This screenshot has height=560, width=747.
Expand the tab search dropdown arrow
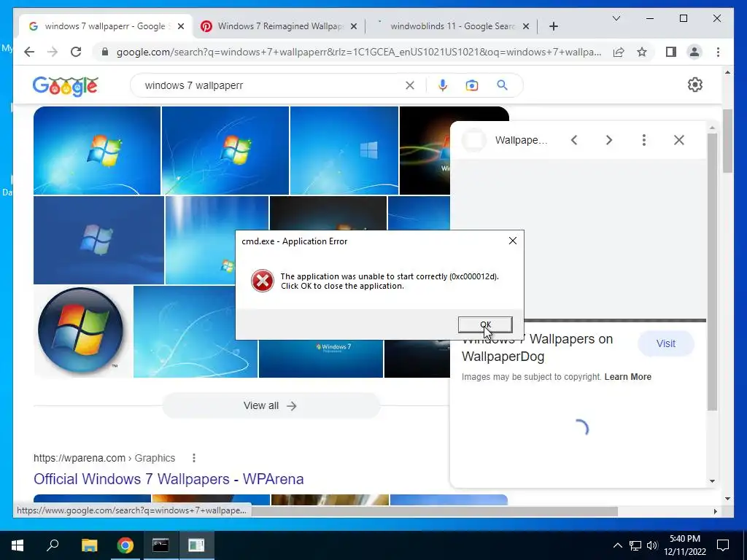pyautogui.click(x=616, y=18)
